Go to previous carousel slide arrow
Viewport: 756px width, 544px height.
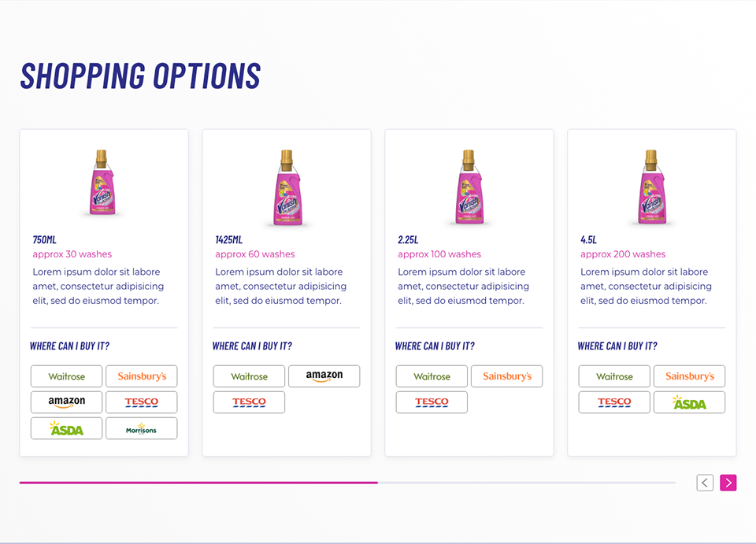coord(705,483)
